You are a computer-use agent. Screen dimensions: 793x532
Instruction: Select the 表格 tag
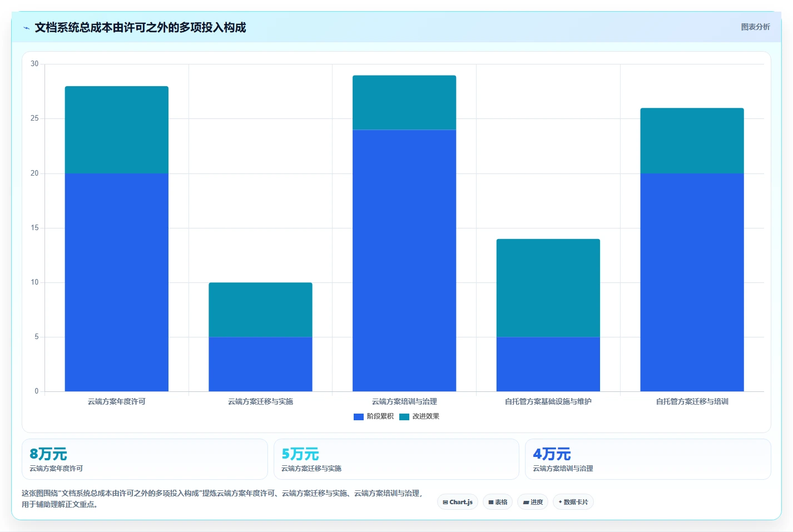(498, 502)
